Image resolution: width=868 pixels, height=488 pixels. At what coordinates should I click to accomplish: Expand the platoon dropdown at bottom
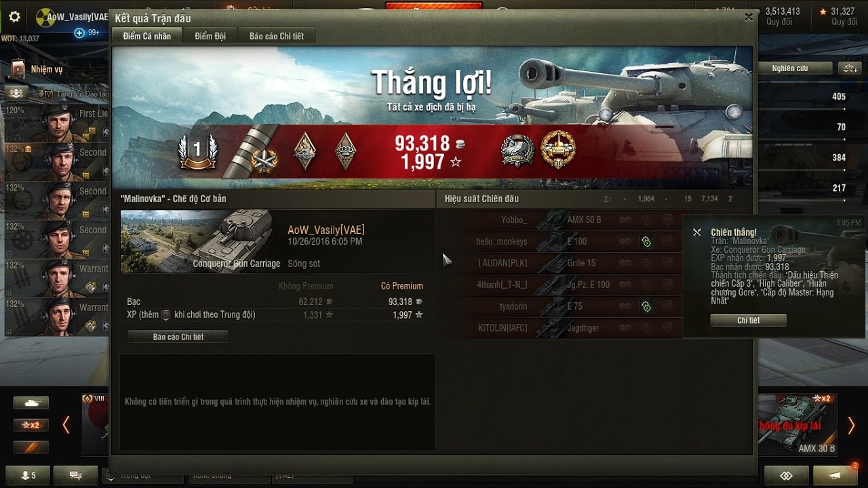click(111, 476)
